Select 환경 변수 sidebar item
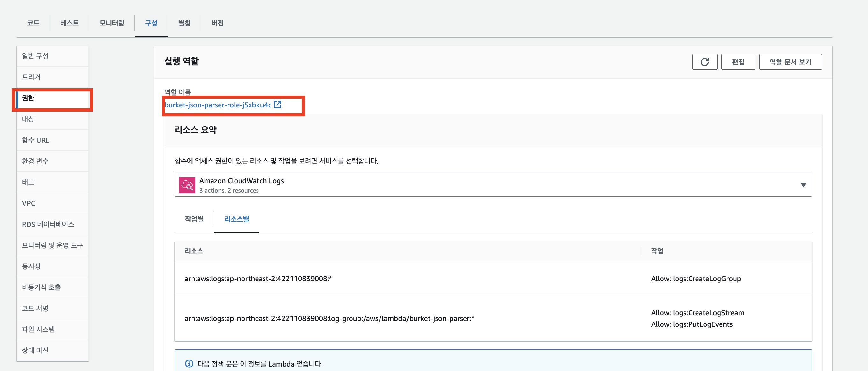 pyautogui.click(x=35, y=161)
